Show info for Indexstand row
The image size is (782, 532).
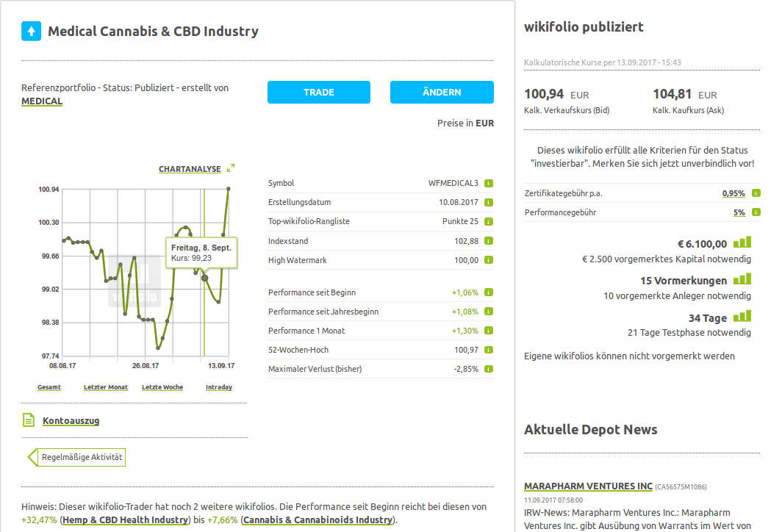[489, 241]
